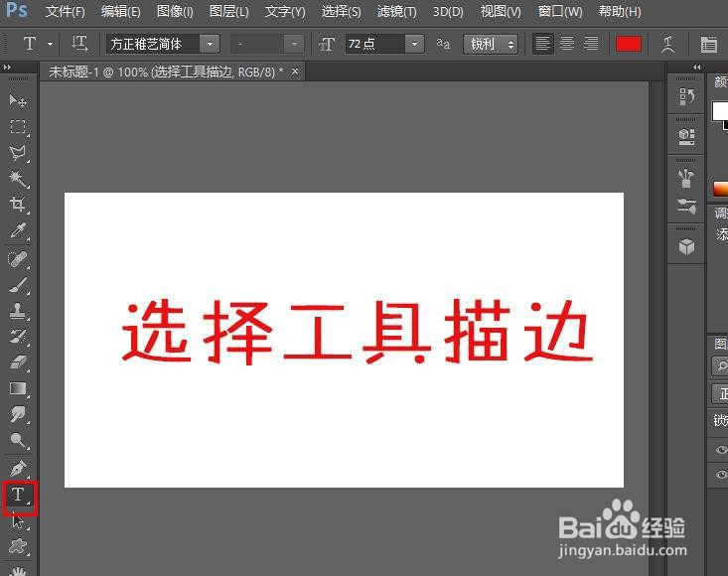Toggle text orientation in options bar
This screenshot has height=576, width=728.
79,44
